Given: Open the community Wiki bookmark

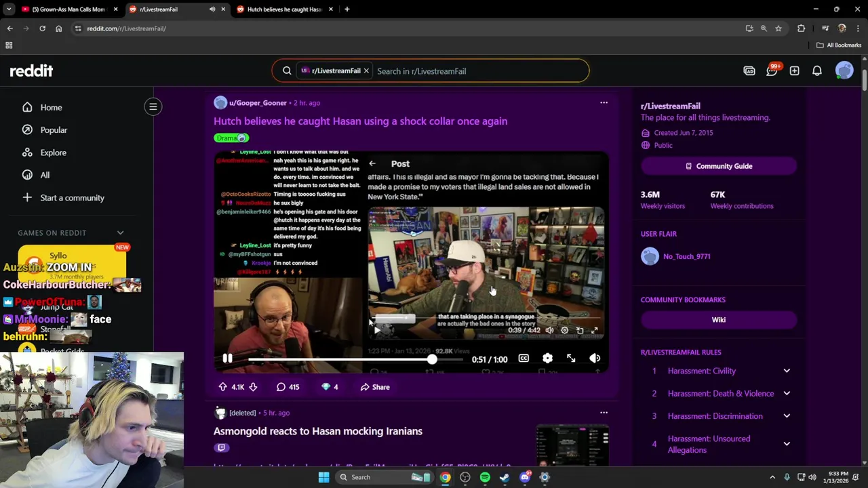Looking at the screenshot, I should [x=718, y=320].
